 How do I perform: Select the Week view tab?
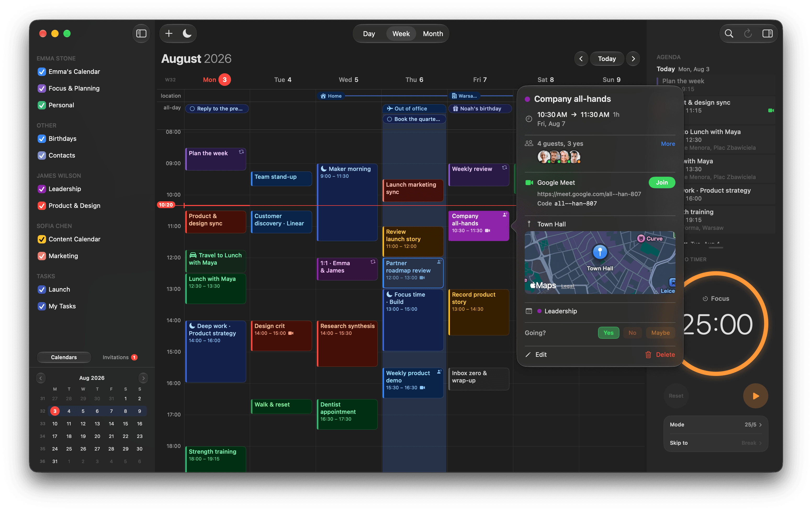click(x=401, y=34)
